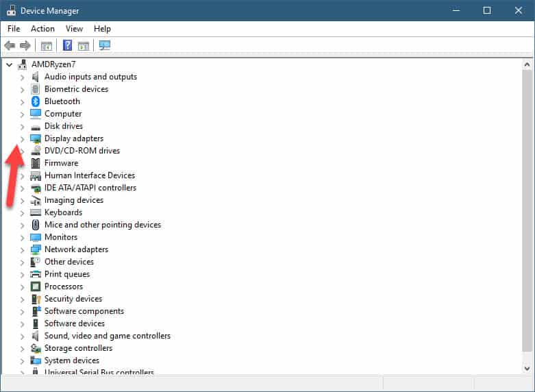
Task: Click the Software components puzzle icon
Action: tap(36, 311)
